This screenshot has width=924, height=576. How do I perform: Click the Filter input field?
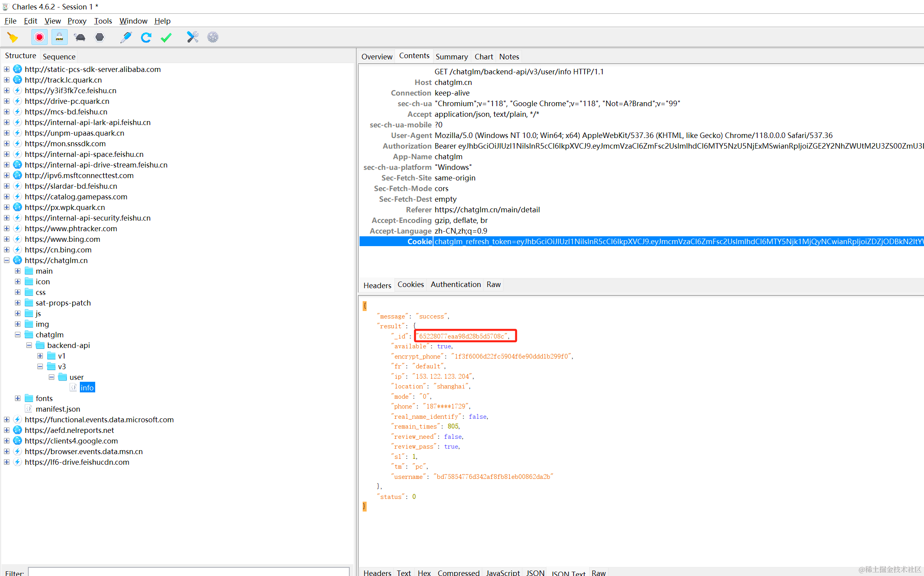(x=189, y=572)
